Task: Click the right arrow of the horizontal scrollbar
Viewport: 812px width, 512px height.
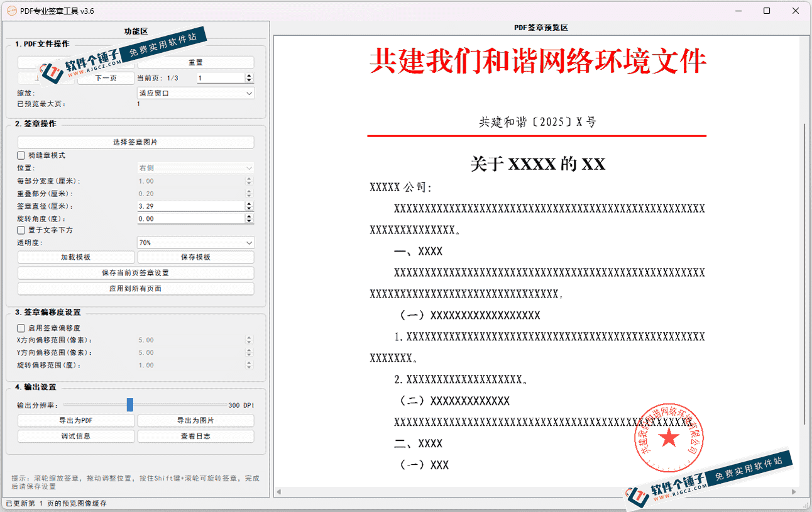Action: pos(794,492)
